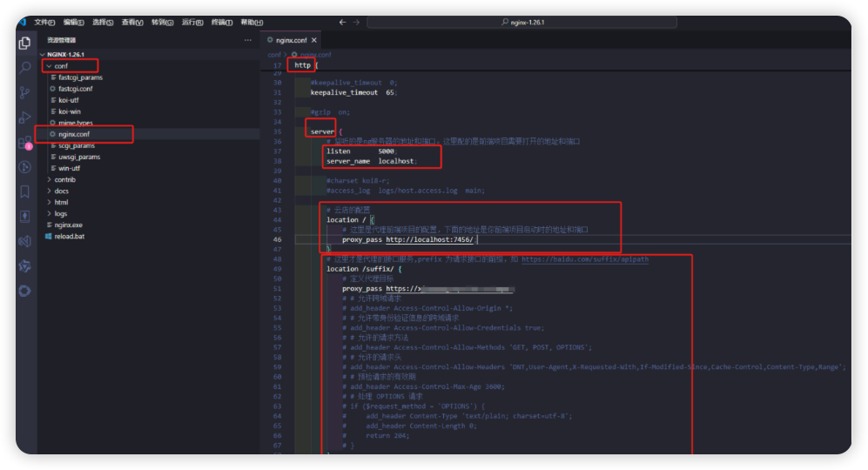The height and width of the screenshot is (470, 868).
Task: Open Explorer more actions ellipsis menu
Action: click(x=247, y=40)
